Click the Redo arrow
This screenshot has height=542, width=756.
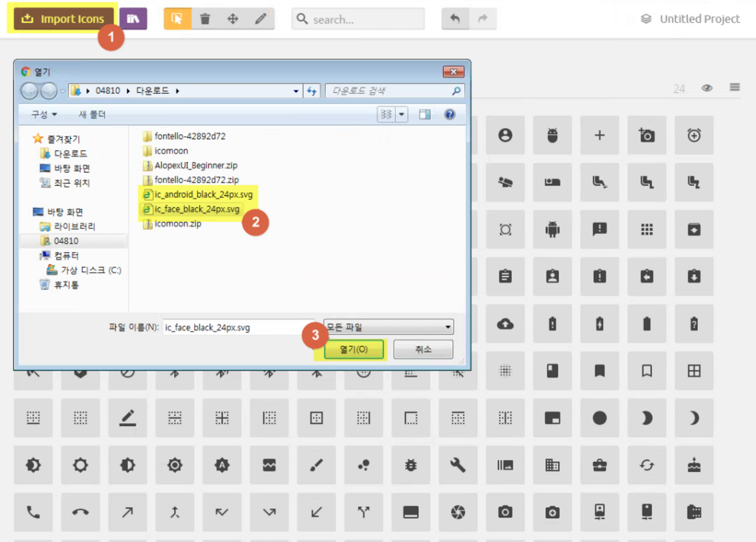pyautogui.click(x=482, y=19)
